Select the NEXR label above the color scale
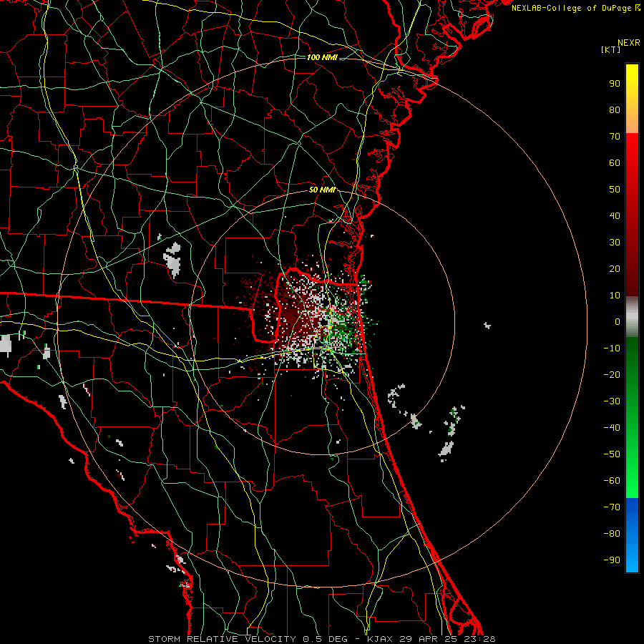The image size is (644, 644). 628,43
